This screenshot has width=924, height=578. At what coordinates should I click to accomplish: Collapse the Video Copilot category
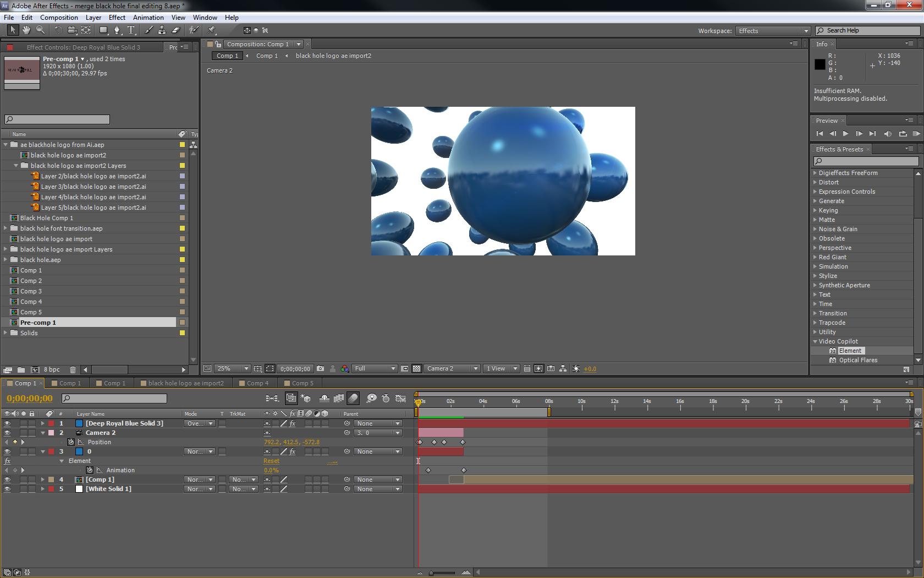tap(815, 341)
